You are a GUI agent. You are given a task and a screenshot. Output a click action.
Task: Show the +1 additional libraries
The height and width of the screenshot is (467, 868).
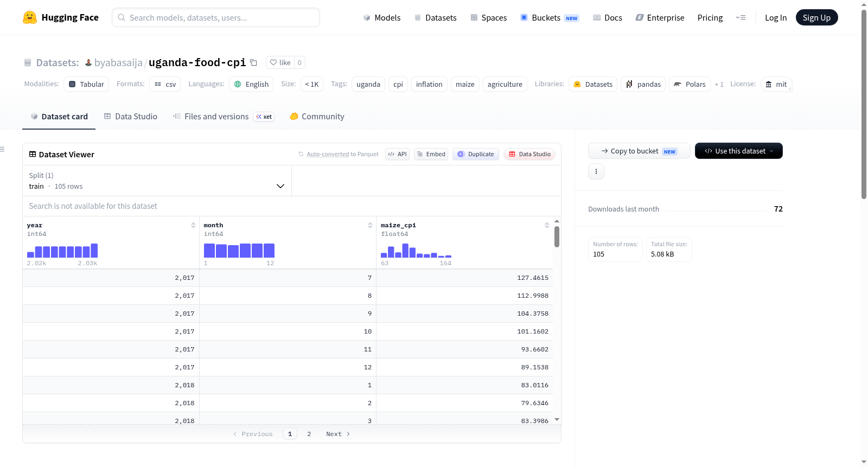[x=719, y=84]
